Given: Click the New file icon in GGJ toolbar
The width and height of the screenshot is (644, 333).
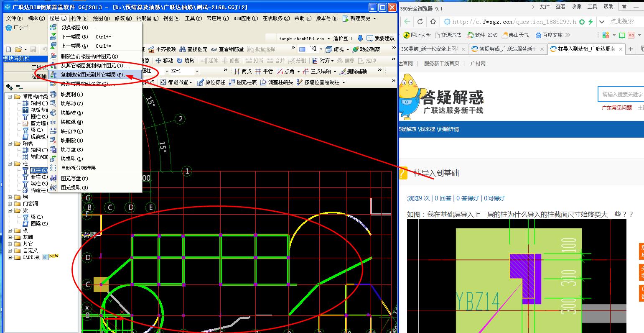Looking at the screenshot, I should pyautogui.click(x=8, y=49).
